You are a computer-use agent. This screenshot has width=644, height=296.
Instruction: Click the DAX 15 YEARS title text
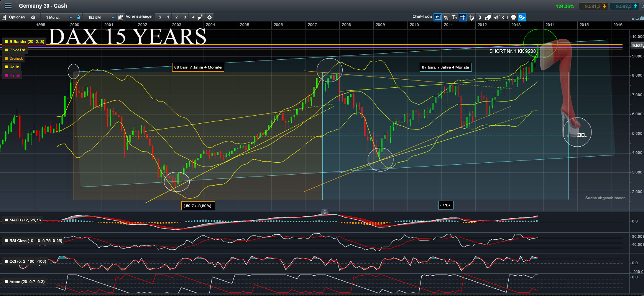click(128, 36)
